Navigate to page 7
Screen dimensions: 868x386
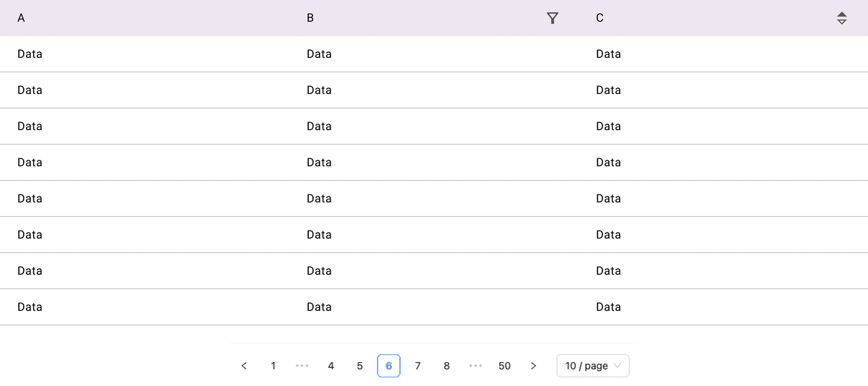coord(418,366)
